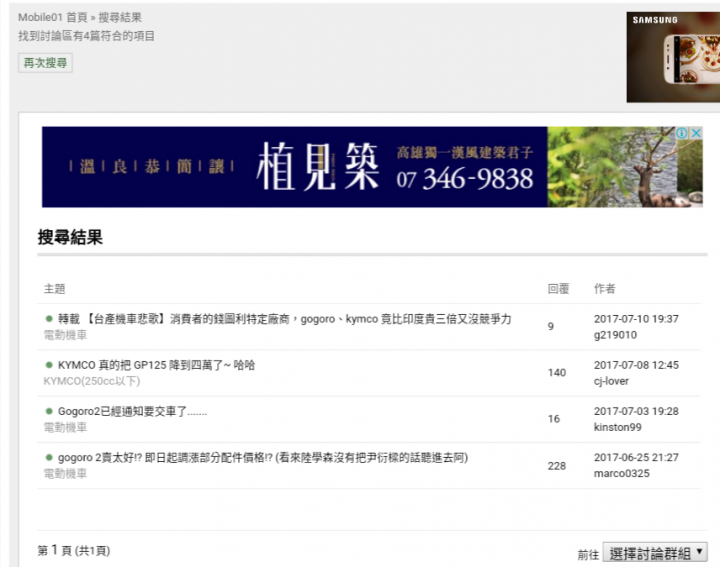Click the 搜尋結果 heading

(x=70, y=237)
